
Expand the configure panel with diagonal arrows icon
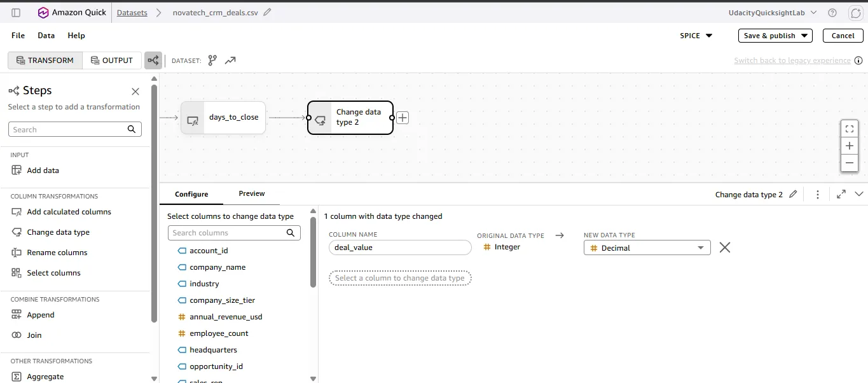point(841,194)
